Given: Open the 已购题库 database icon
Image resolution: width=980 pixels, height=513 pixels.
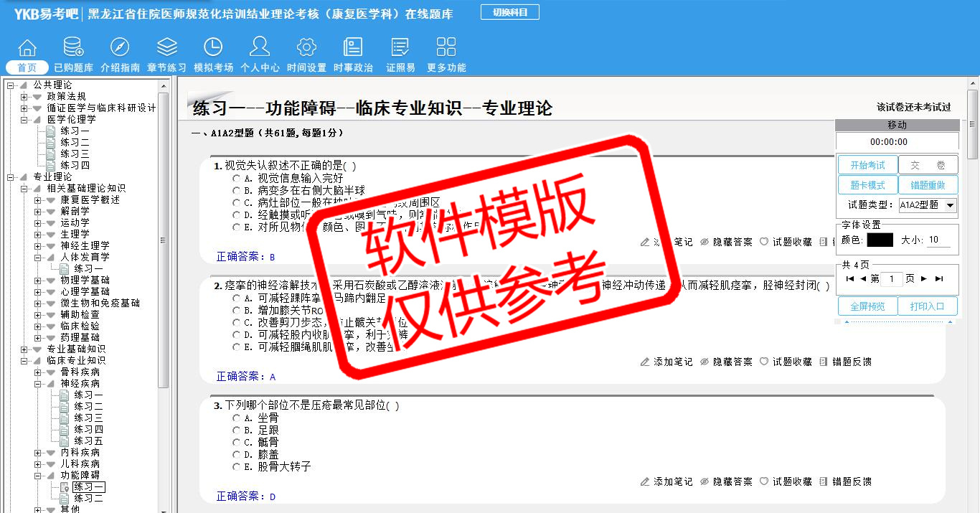Looking at the screenshot, I should [x=73, y=48].
